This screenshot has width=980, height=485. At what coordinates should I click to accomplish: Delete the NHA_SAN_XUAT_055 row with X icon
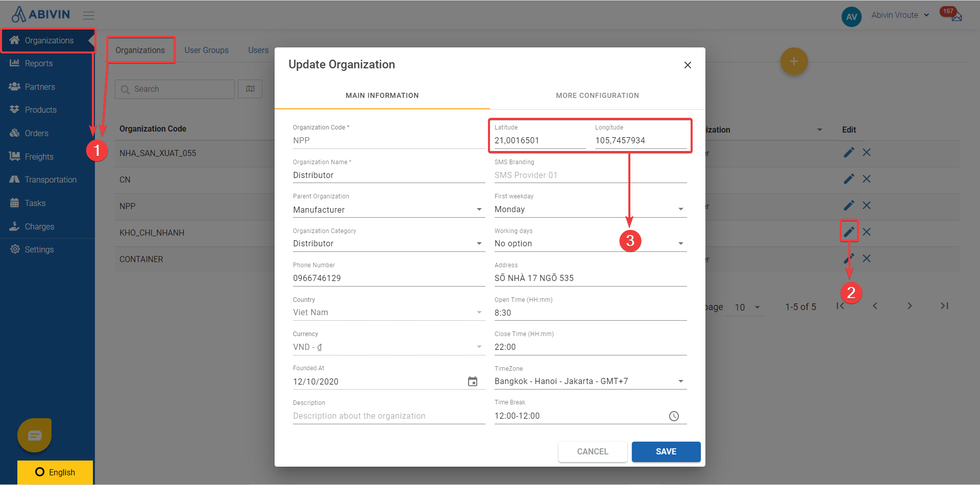click(x=867, y=152)
